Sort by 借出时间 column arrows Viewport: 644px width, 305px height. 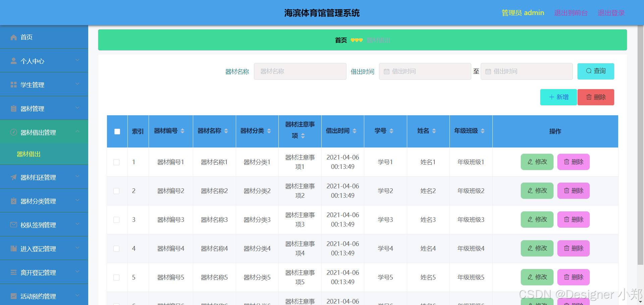point(355,131)
